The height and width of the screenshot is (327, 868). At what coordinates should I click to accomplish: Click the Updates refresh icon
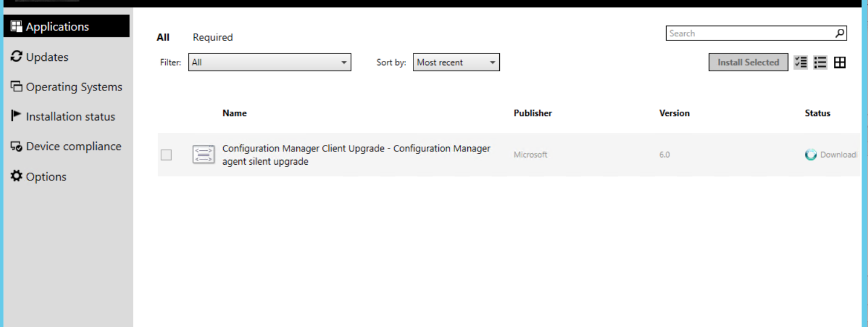click(16, 57)
